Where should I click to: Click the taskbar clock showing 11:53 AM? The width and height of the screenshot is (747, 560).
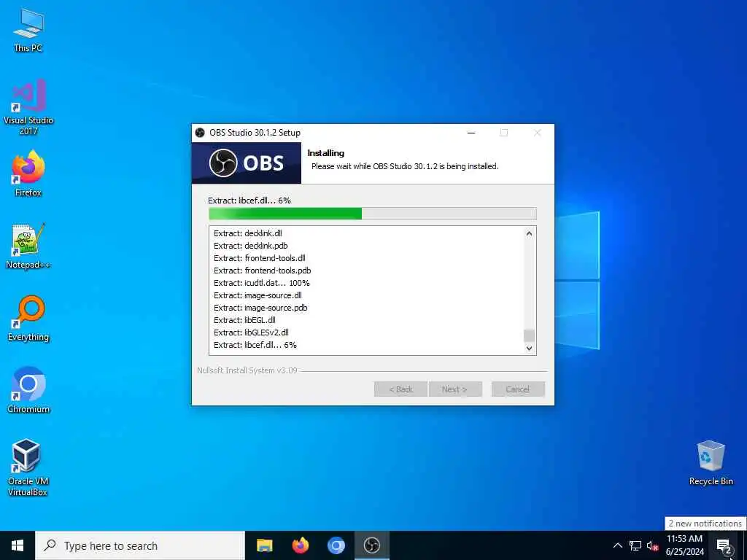tap(684, 545)
